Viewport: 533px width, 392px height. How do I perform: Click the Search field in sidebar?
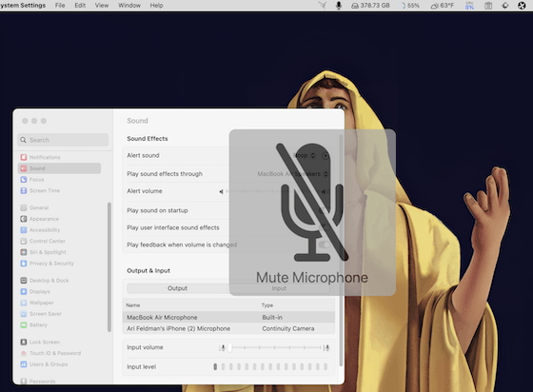tap(63, 140)
